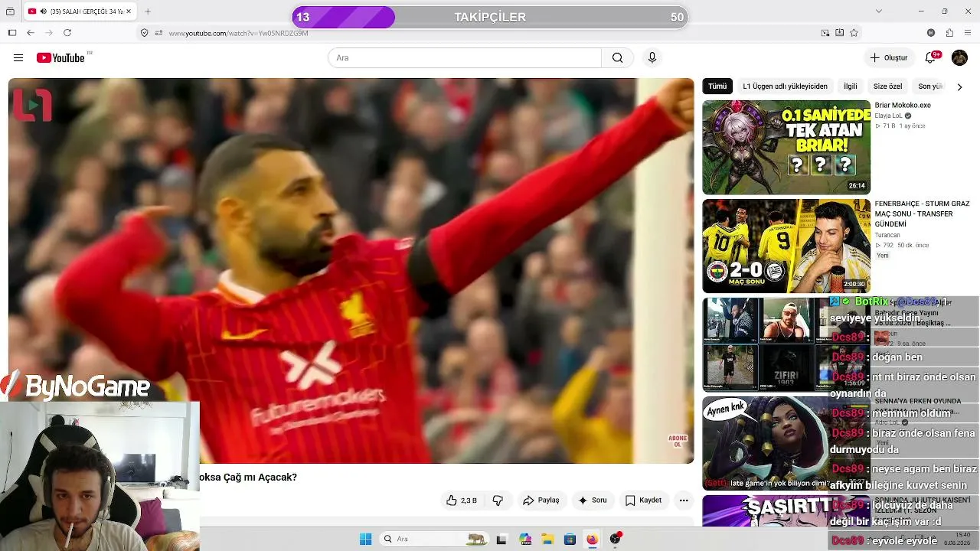Open Firefox from the taskbar
The image size is (980, 551).
(x=592, y=540)
